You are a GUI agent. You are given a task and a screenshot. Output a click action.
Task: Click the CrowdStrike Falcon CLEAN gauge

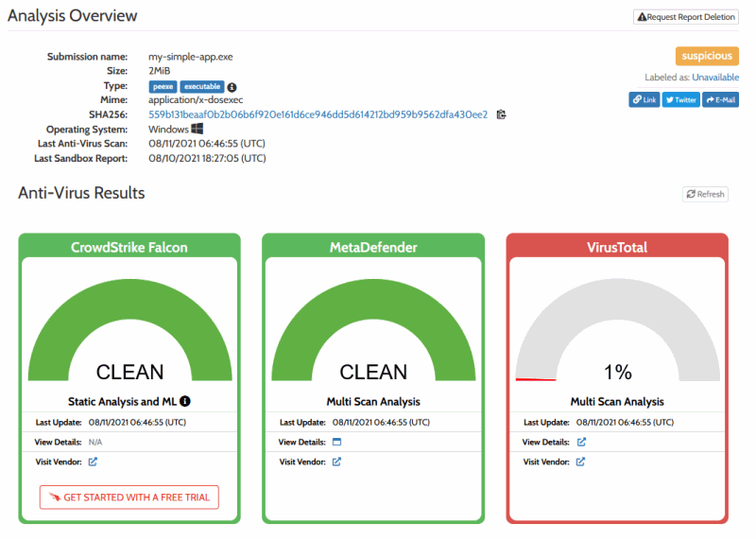click(129, 331)
